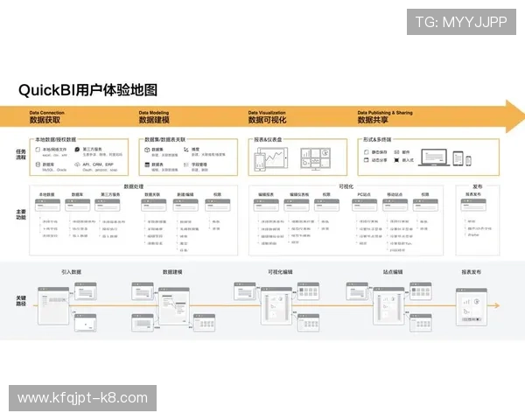This screenshot has width=525, height=420.
Task: Select the line chart tablet illustration in 报表&仪表盘
Action: [x=271, y=159]
